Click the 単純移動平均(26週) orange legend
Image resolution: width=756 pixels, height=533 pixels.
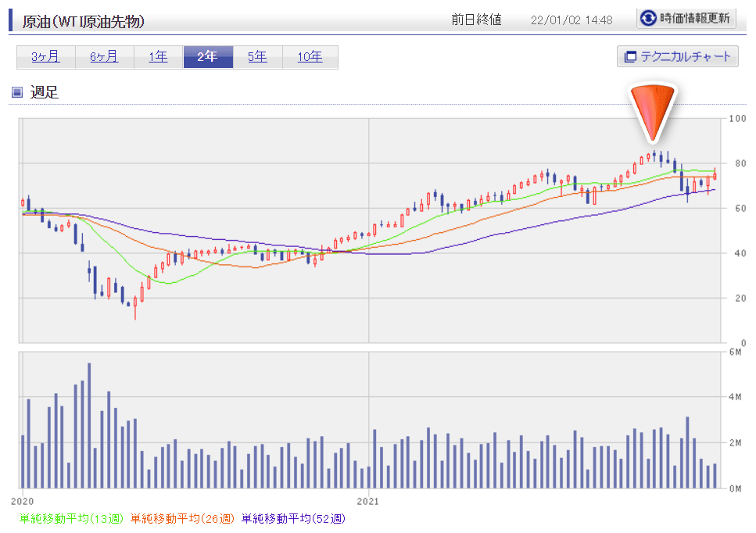pos(183,518)
